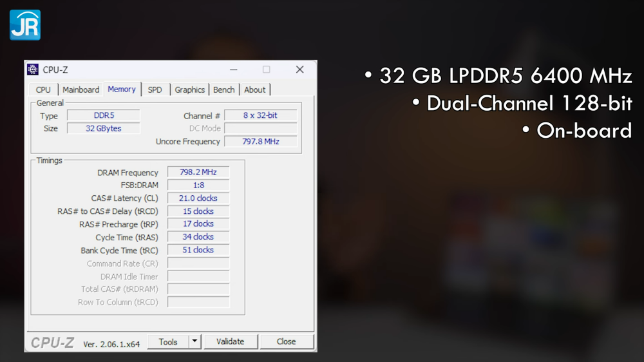Click the disabled maximize window icon

pos(267,70)
